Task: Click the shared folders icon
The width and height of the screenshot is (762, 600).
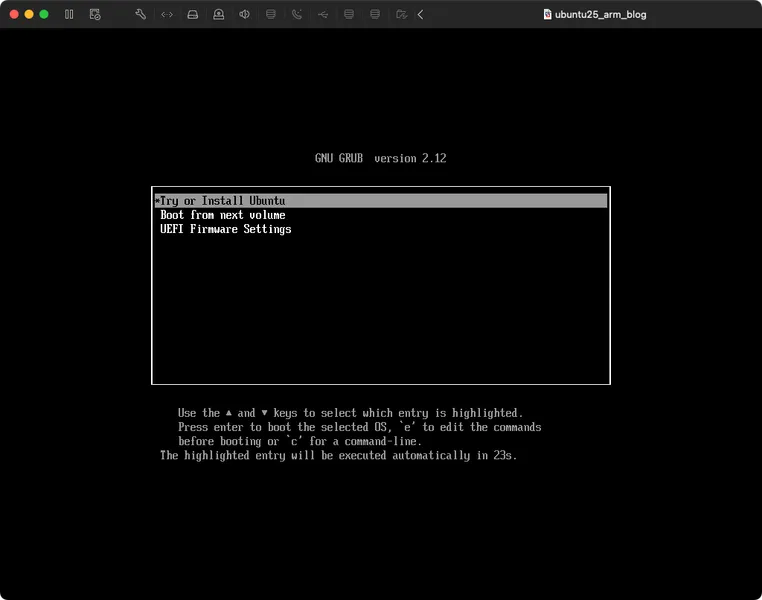Action: (401, 15)
